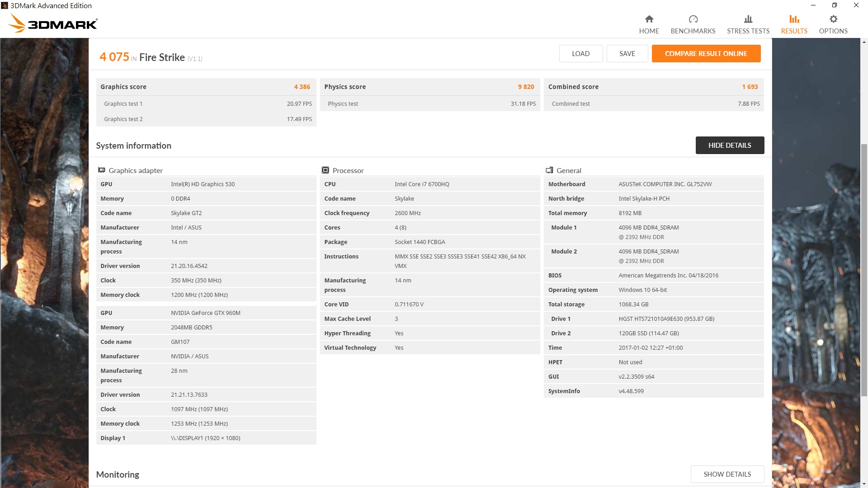Click the Physics score value 9 820
This screenshot has width=868, height=488.
pos(526,87)
